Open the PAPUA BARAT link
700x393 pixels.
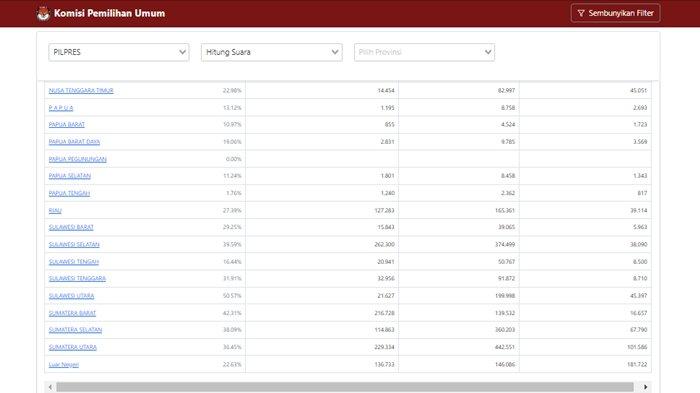click(x=67, y=125)
